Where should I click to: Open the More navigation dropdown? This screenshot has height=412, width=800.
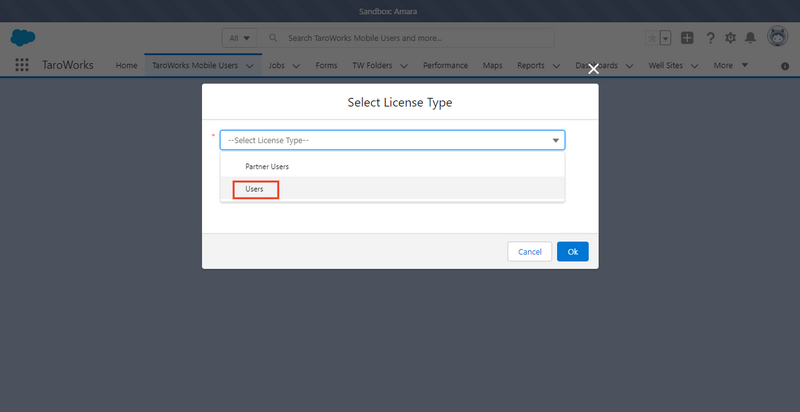[x=730, y=66]
